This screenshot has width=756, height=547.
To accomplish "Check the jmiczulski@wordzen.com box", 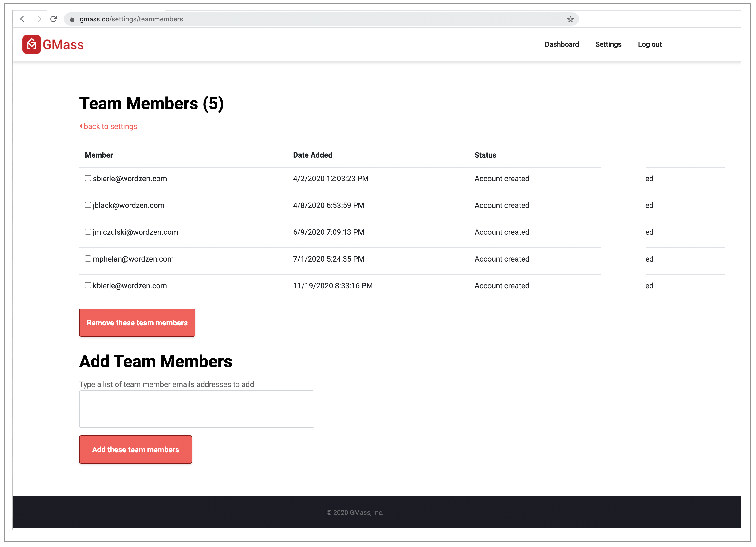I will [88, 231].
